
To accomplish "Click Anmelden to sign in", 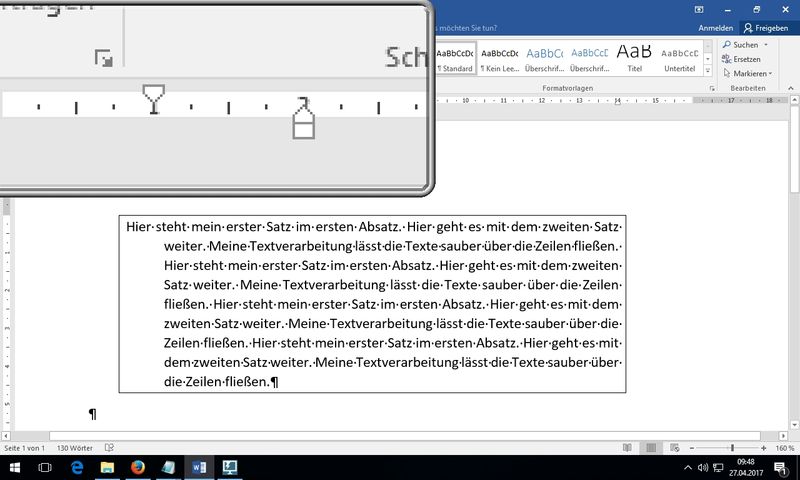I will pos(714,29).
